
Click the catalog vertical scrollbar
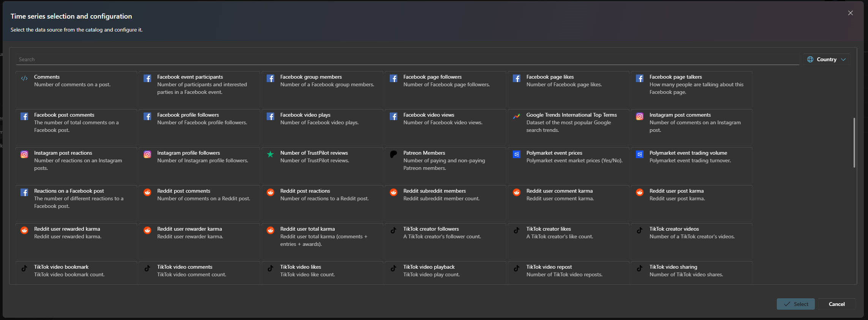click(854, 143)
